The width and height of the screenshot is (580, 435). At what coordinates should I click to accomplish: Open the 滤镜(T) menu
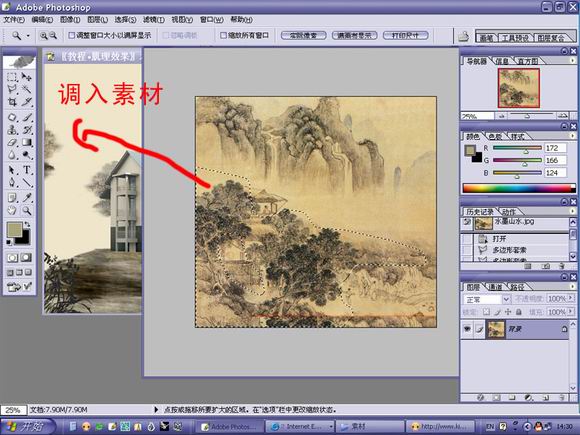click(x=154, y=20)
